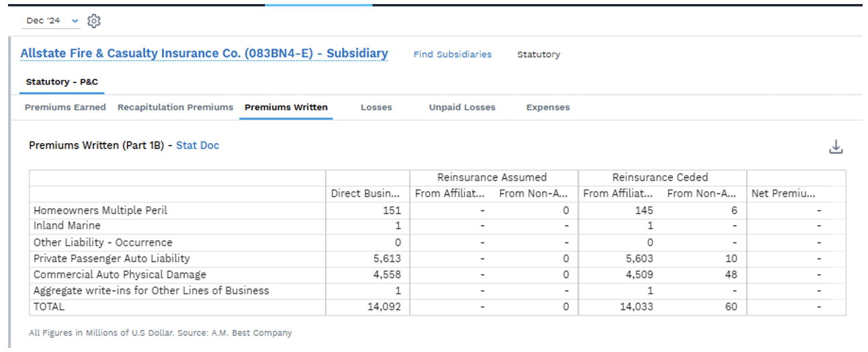Select the Homeowners Multiple Peril row label
Screen dimensions: 868x352
pyautogui.click(x=101, y=210)
